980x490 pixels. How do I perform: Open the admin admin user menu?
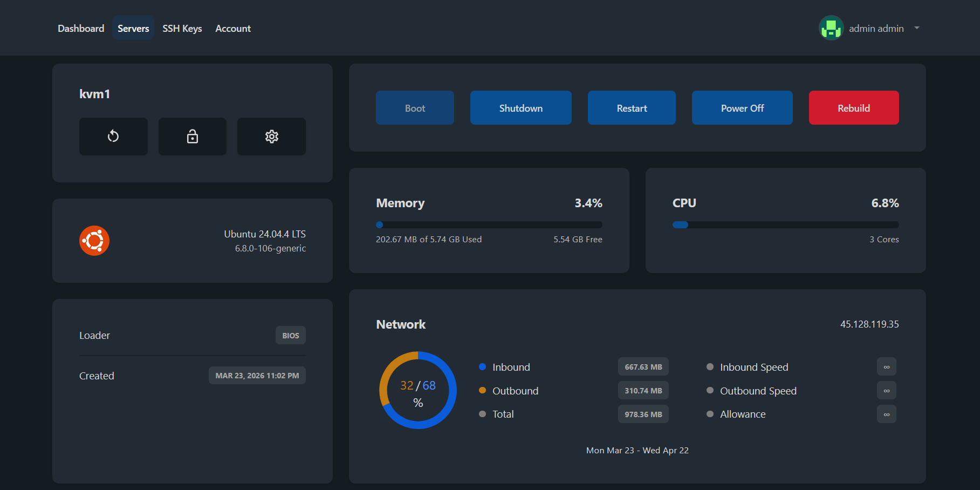[876, 29]
